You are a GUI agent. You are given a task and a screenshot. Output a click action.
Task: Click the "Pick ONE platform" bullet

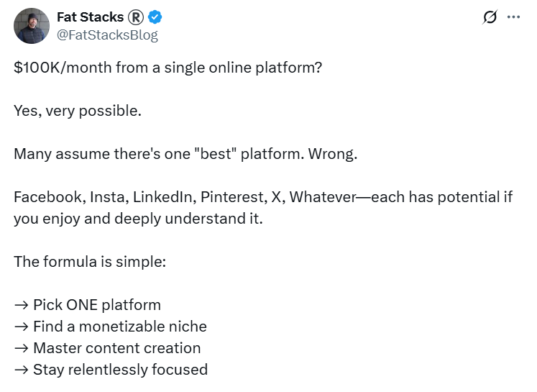click(96, 304)
